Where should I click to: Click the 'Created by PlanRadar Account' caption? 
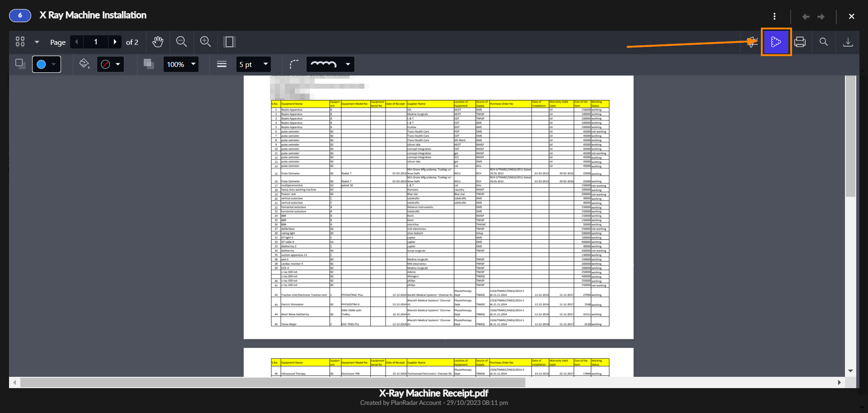coord(434,403)
